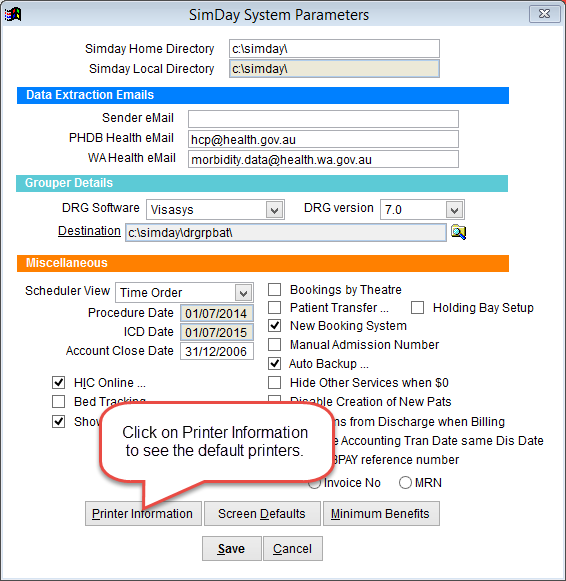This screenshot has height=581, width=566.
Task: Close the SimDay System Parameters window
Action: point(544,14)
